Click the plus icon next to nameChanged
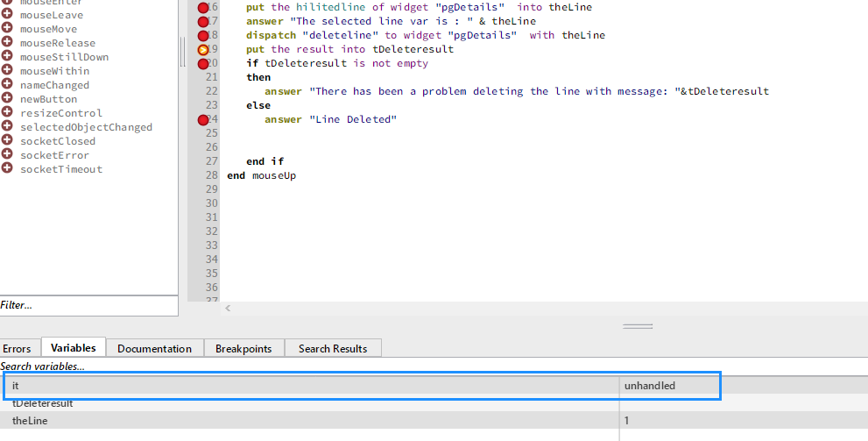This screenshot has height=441, width=868. [x=7, y=85]
